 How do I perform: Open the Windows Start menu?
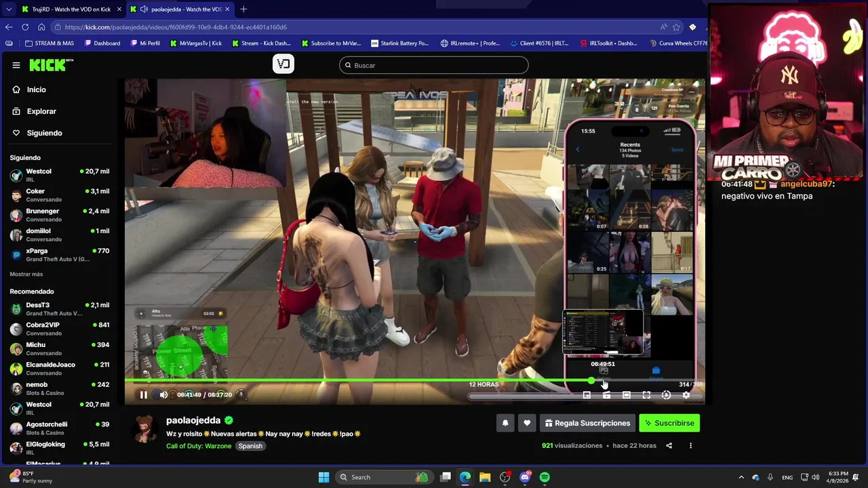pos(323,477)
